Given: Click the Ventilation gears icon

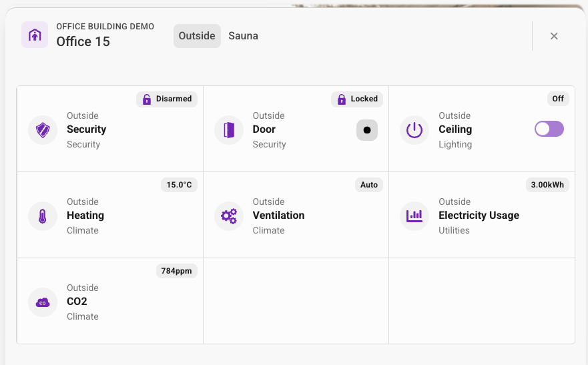Looking at the screenshot, I should [229, 216].
